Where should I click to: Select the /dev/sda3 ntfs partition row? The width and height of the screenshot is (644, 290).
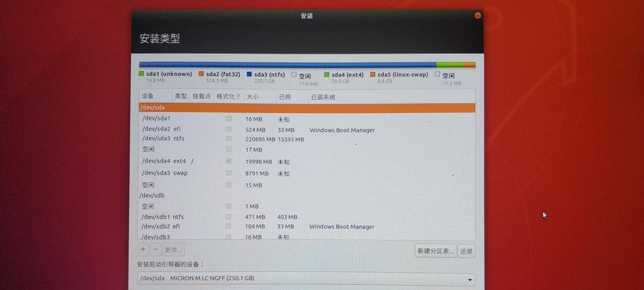tap(307, 139)
